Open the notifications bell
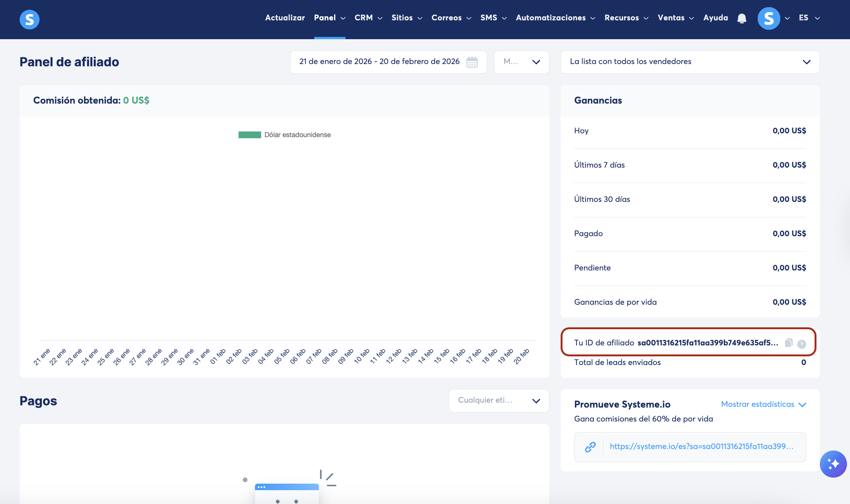Image resolution: width=850 pixels, height=504 pixels. [x=741, y=18]
